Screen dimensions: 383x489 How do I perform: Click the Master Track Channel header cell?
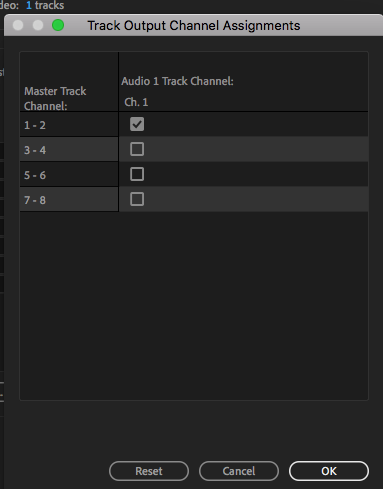pos(69,82)
